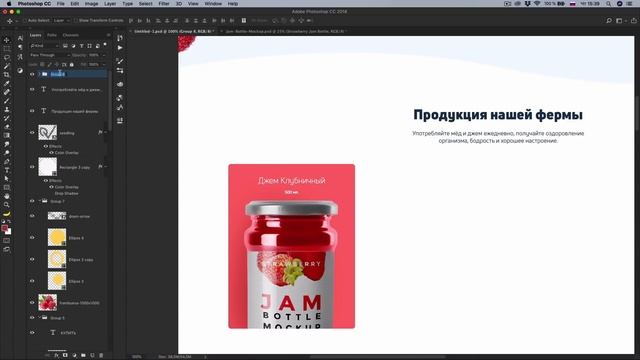Open the layer filter Kind dropdown
640x360 pixels.
point(44,46)
